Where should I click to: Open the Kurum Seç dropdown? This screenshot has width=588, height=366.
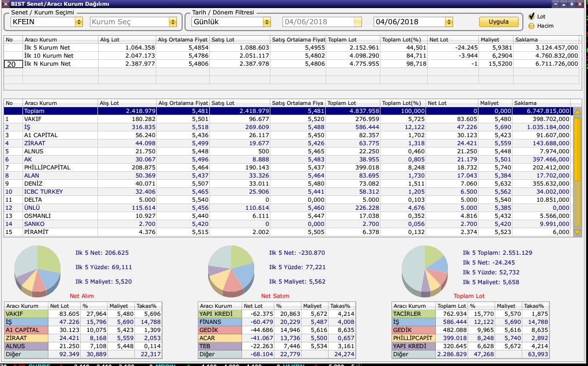click(172, 22)
